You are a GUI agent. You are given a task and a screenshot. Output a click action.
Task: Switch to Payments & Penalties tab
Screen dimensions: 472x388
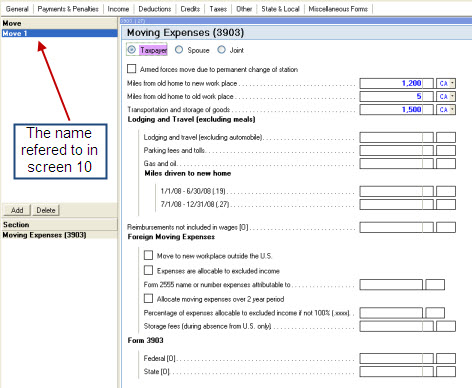pos(68,9)
